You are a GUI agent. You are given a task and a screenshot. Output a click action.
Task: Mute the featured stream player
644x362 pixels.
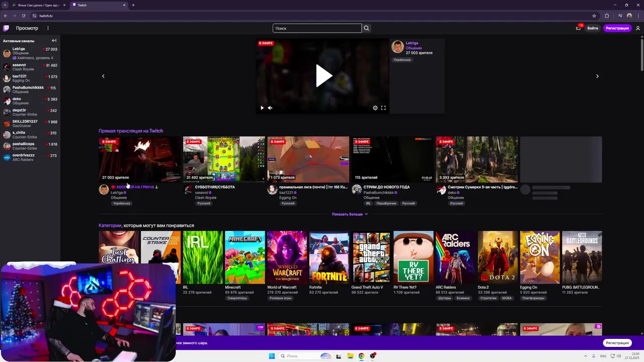(x=270, y=108)
